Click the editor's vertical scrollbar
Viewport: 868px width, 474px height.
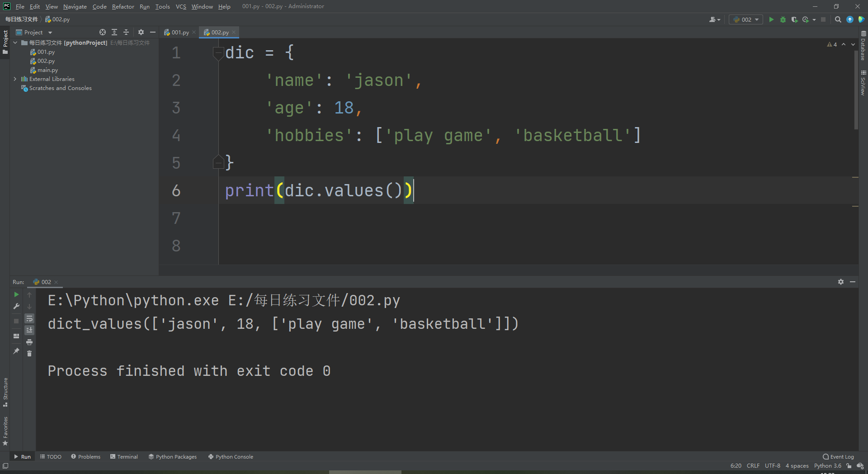coord(856,90)
